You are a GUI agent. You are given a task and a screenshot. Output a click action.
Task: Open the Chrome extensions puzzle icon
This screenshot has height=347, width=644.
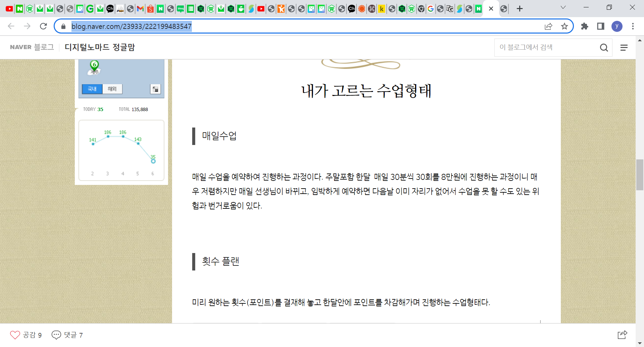pos(585,26)
